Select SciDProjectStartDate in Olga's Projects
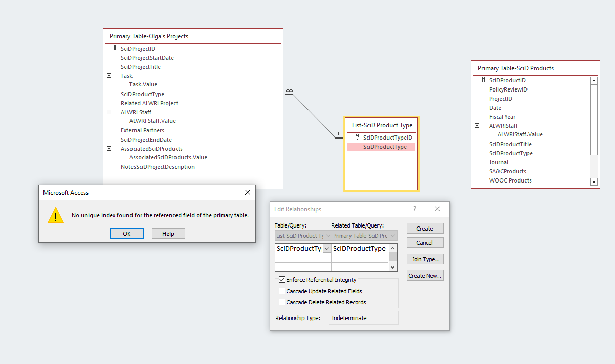The width and height of the screenshot is (615, 364). click(x=147, y=58)
